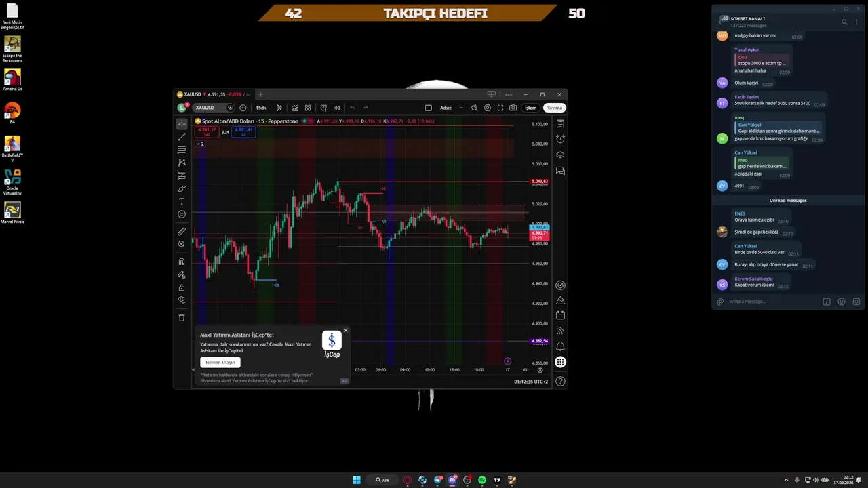
Task: Attach a file with paperclip icon
Action: click(720, 302)
